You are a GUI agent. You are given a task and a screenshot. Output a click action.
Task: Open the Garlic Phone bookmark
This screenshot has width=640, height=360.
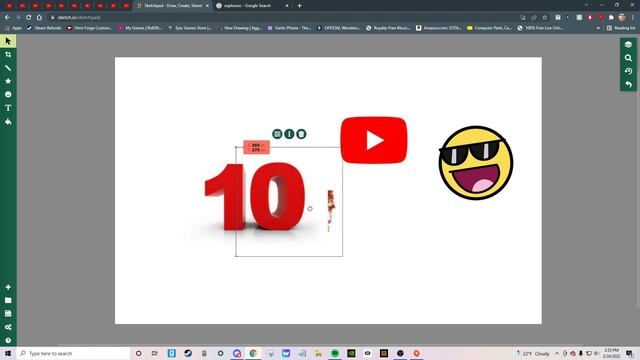289,28
